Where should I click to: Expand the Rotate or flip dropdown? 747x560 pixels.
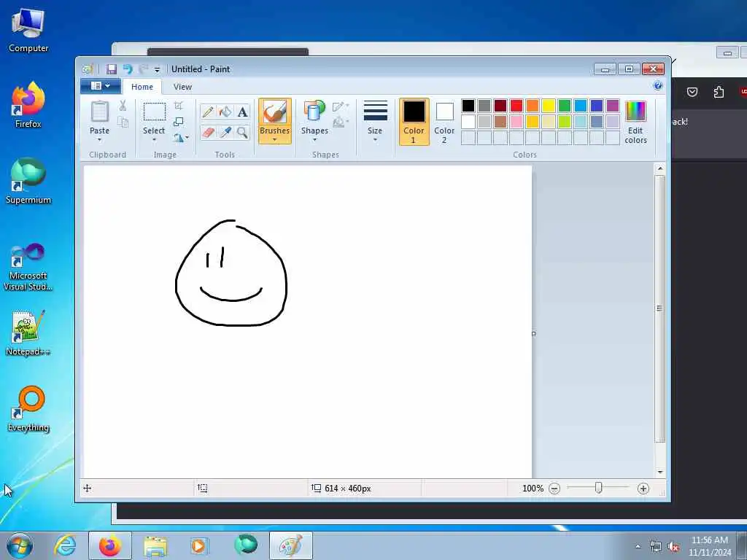(x=181, y=138)
